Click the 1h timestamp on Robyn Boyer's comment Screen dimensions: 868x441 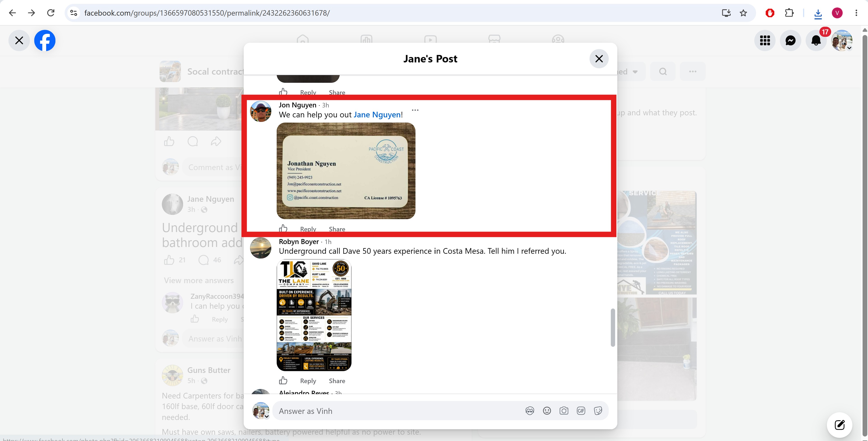(328, 242)
